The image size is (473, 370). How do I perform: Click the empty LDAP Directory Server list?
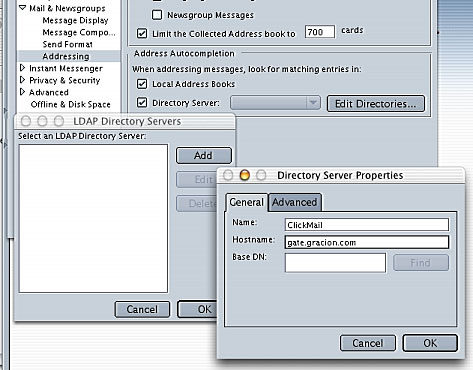pyautogui.click(x=93, y=218)
